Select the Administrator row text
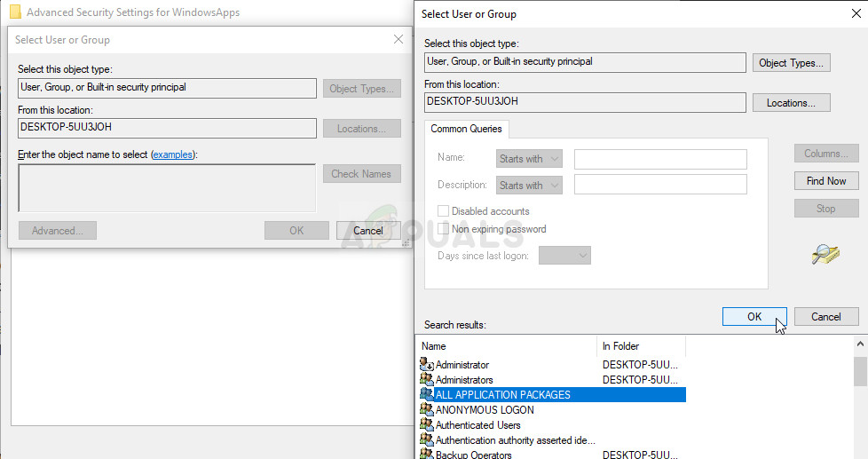Image resolution: width=868 pixels, height=459 pixels. [x=462, y=365]
